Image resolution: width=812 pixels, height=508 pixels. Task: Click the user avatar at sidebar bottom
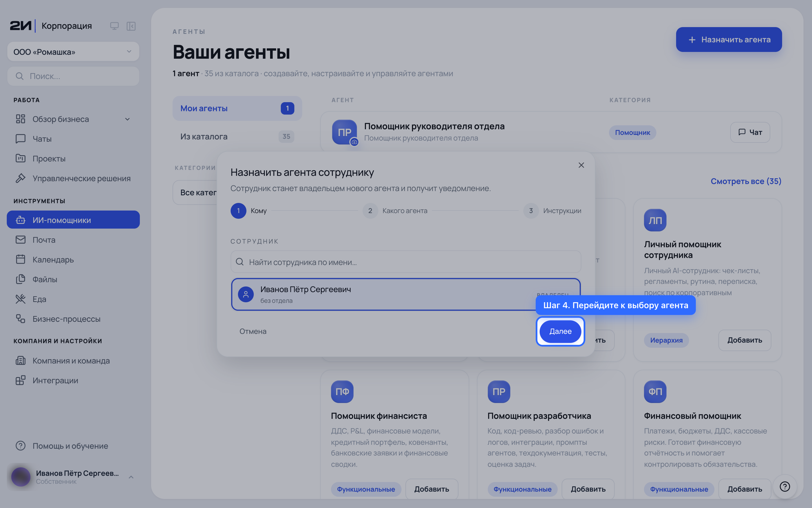coord(21,477)
